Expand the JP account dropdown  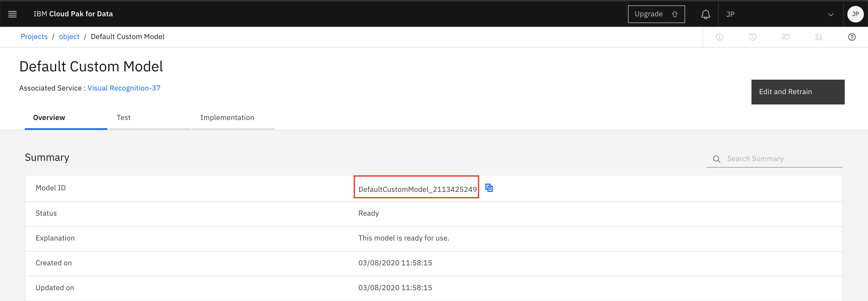[x=830, y=14]
